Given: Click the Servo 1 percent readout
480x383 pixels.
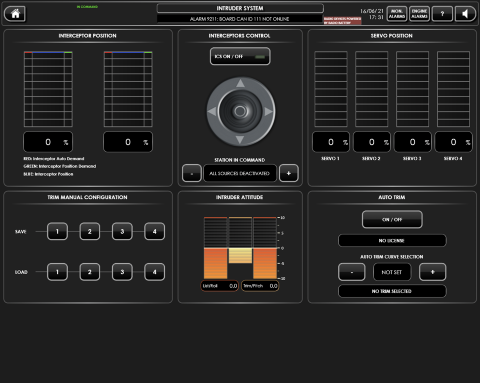Looking at the screenshot, I should [x=331, y=142].
